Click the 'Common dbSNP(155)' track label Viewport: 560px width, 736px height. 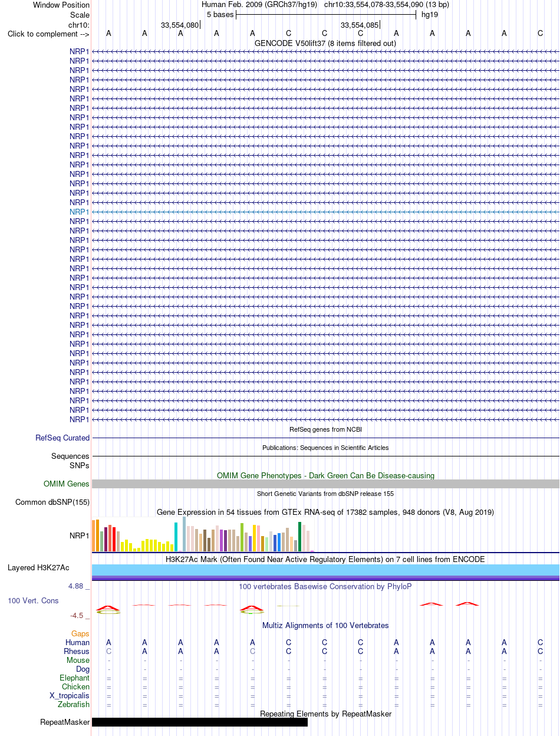click(52, 502)
